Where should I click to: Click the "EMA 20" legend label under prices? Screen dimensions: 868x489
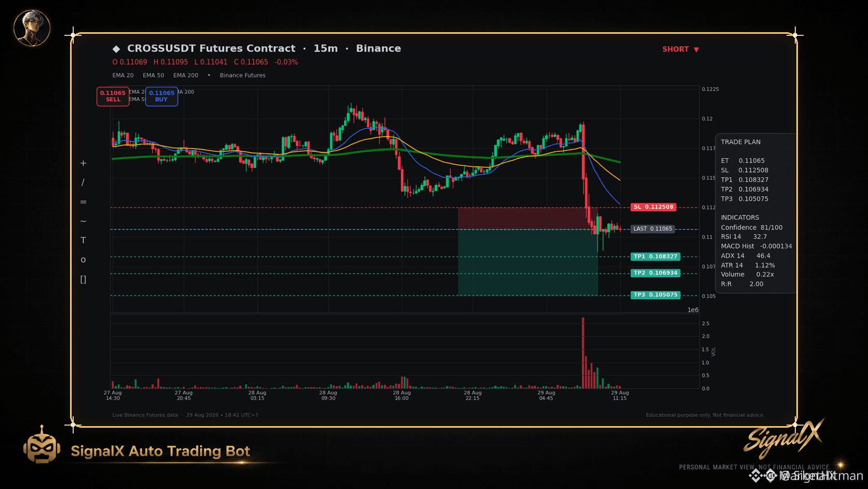coord(123,75)
